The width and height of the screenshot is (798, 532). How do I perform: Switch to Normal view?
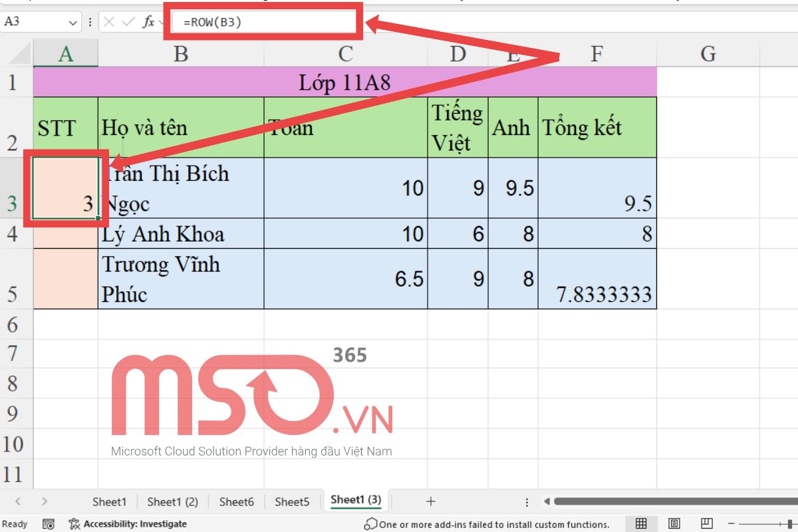pyautogui.click(x=641, y=523)
